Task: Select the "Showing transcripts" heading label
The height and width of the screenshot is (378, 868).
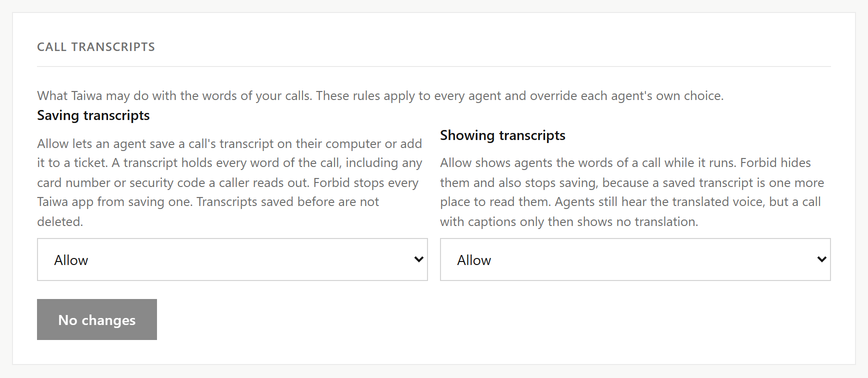Action: (x=502, y=135)
